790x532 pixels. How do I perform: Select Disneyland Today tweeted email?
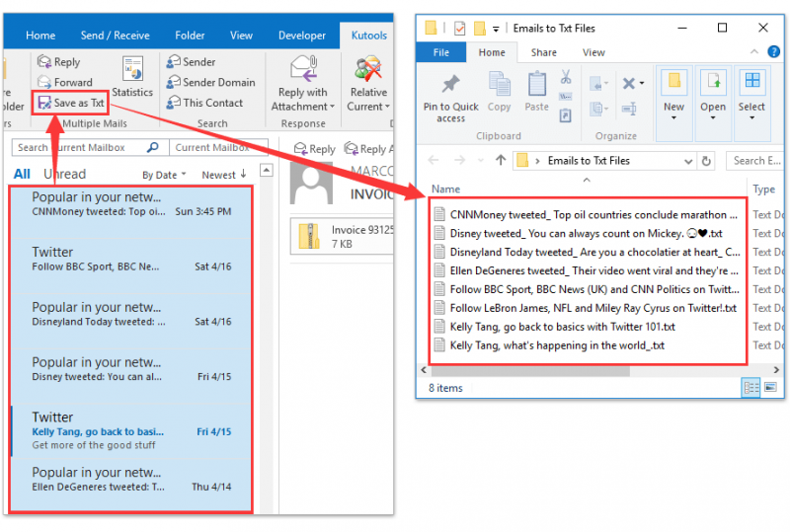pos(131,322)
